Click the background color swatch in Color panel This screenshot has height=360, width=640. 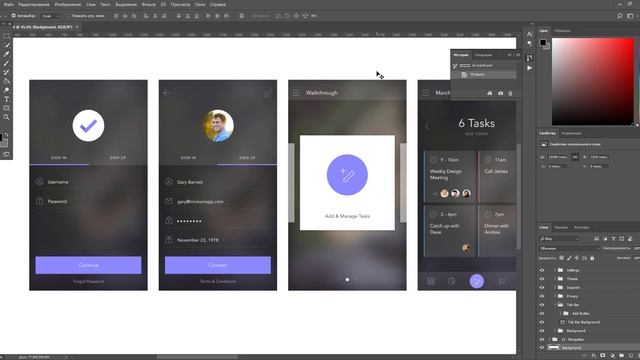[547, 47]
